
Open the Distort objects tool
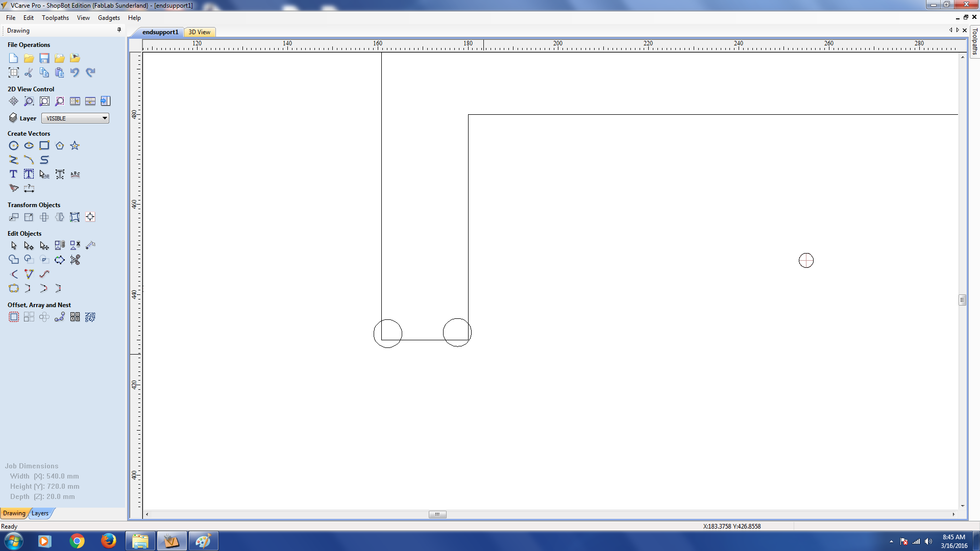coord(75,217)
